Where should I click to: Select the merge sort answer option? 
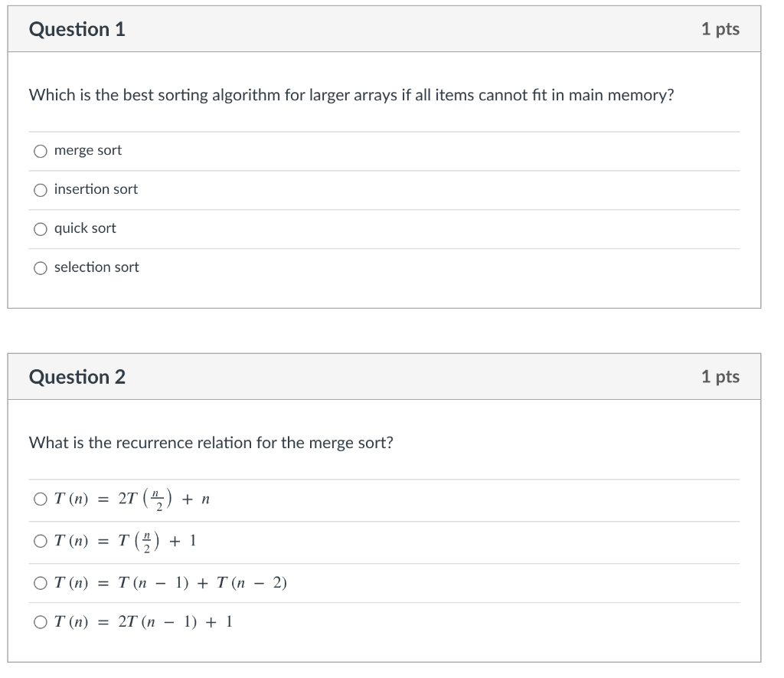click(40, 150)
